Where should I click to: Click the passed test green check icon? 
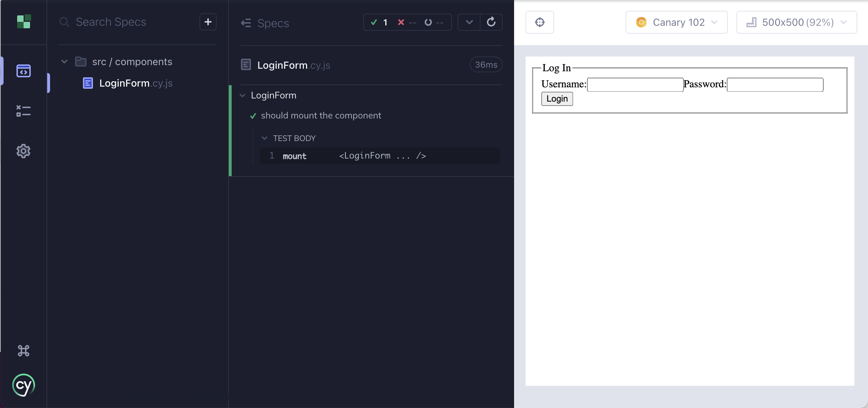pyautogui.click(x=253, y=116)
